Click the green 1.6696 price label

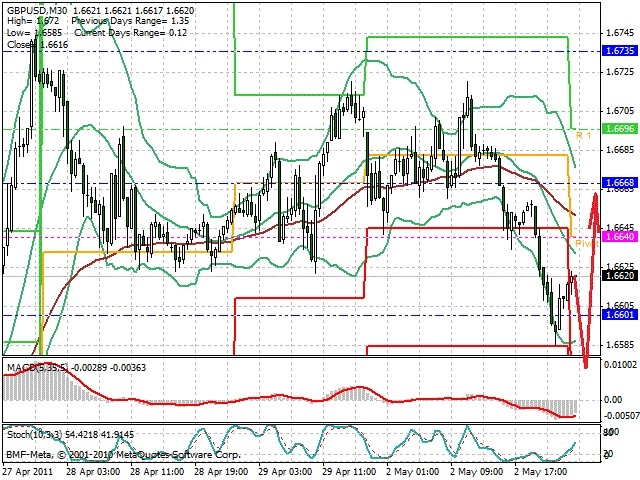(x=620, y=129)
